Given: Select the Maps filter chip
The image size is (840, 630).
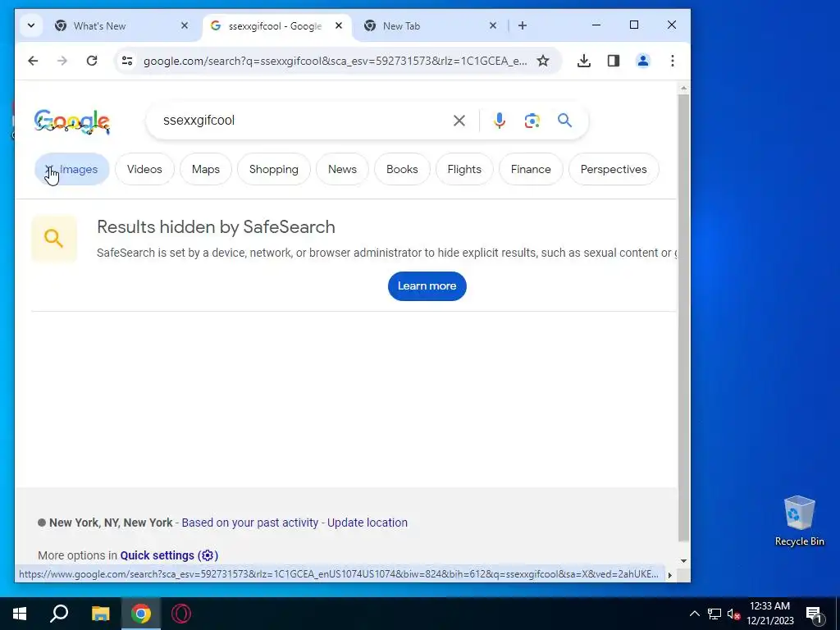Looking at the screenshot, I should (x=206, y=169).
